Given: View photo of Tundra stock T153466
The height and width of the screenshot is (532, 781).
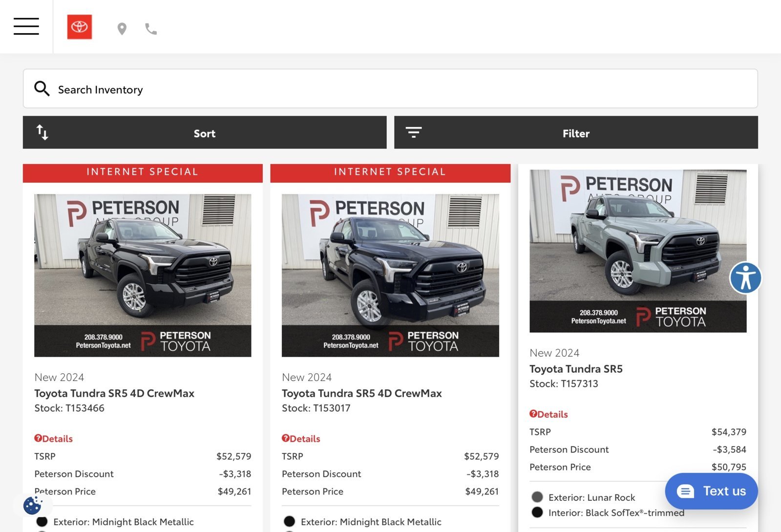Looking at the screenshot, I should pos(143,276).
